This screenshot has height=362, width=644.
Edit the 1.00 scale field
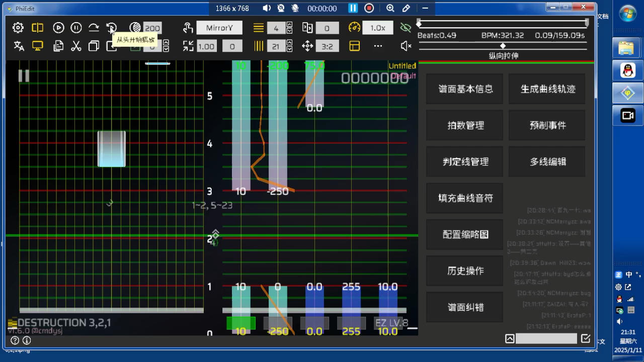click(x=206, y=46)
